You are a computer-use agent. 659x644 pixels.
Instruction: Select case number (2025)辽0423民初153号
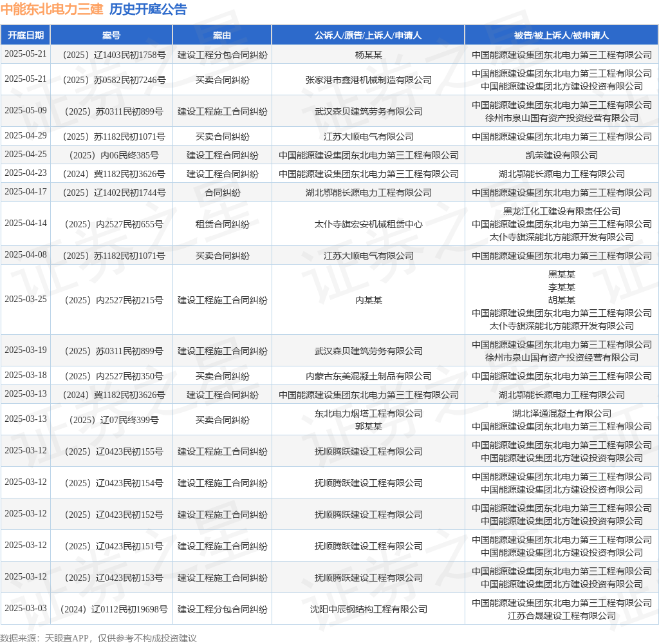tap(113, 578)
